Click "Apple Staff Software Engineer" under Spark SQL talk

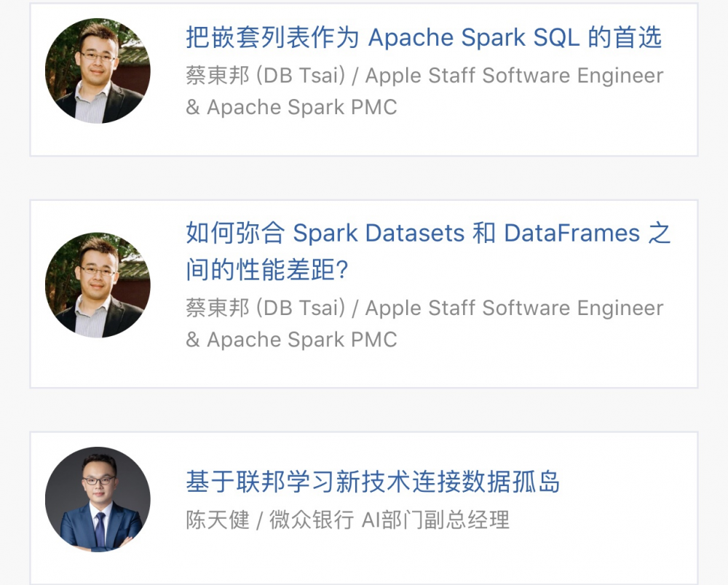coord(514,76)
